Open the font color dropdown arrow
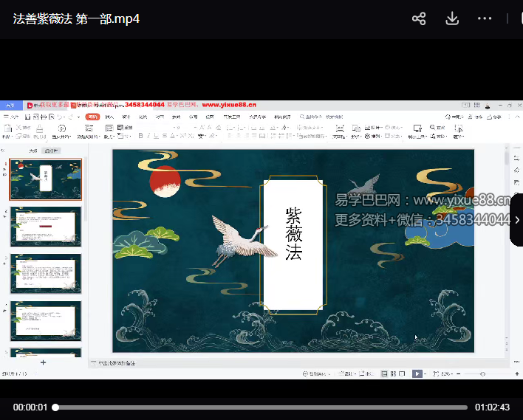523x420 pixels. tap(177, 136)
